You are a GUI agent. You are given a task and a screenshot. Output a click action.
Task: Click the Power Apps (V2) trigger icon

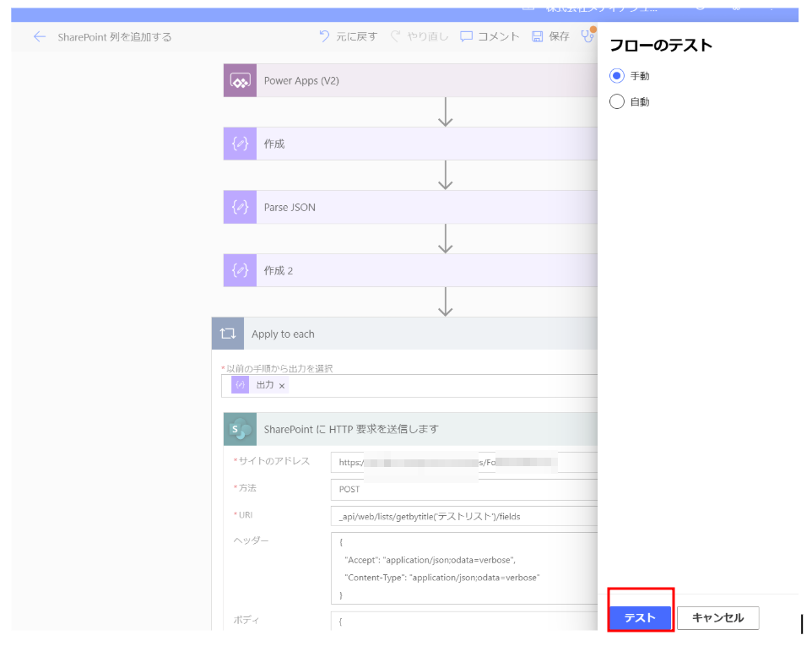240,81
